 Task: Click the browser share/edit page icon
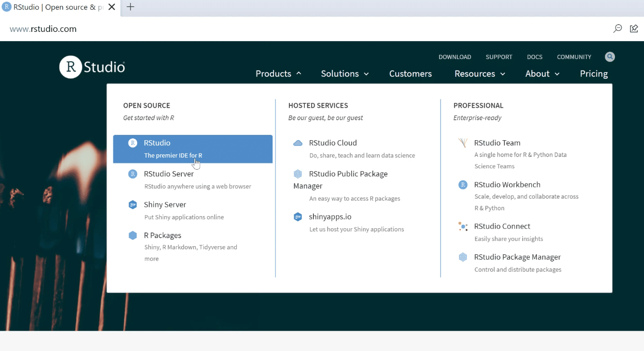[x=634, y=29]
